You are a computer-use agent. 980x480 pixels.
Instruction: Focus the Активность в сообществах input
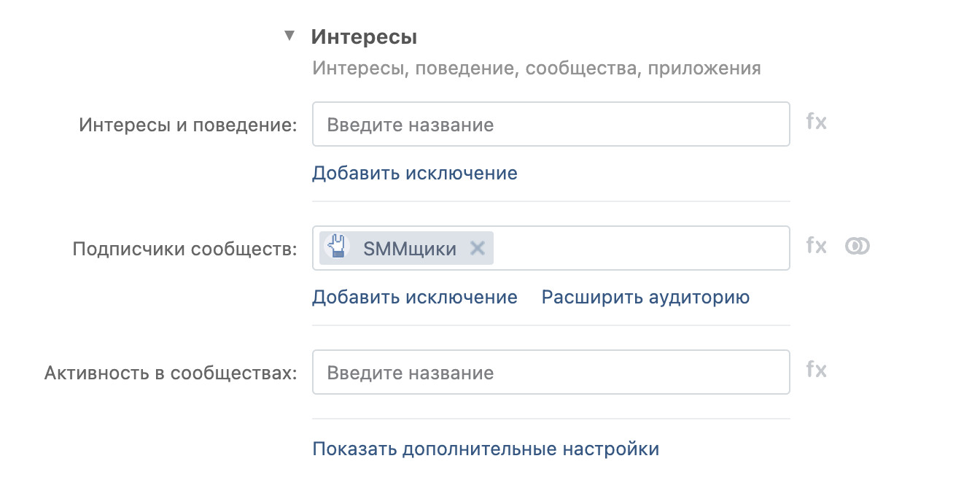551,373
